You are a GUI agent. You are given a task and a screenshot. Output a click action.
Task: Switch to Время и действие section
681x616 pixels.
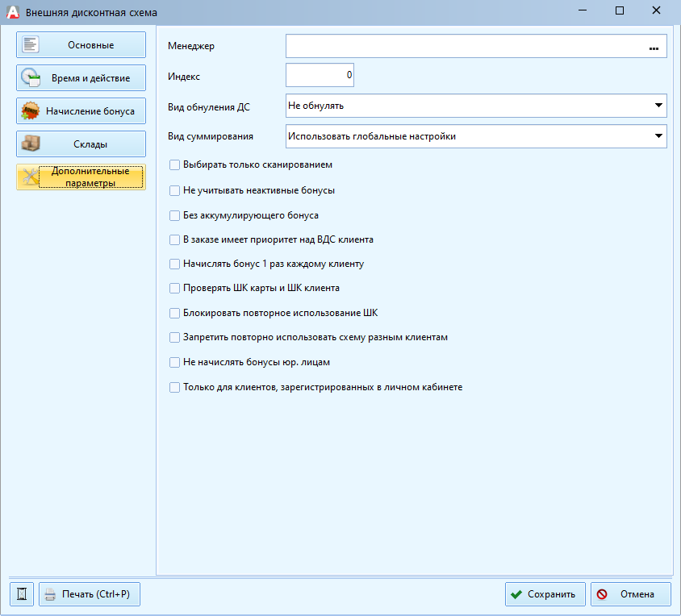click(81, 77)
